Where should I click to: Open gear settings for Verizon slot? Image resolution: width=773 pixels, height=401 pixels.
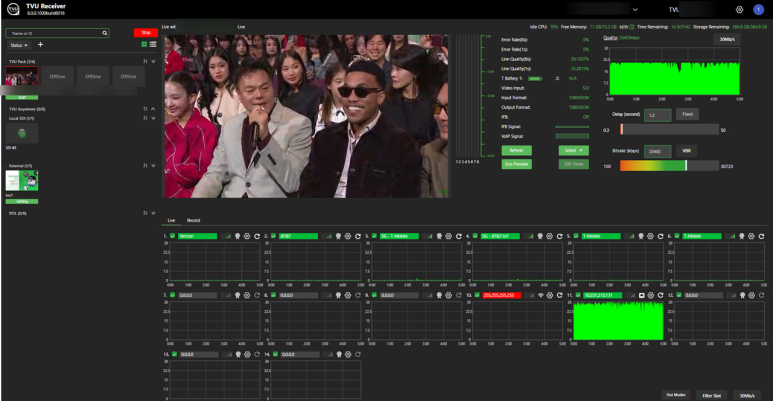[247, 236]
